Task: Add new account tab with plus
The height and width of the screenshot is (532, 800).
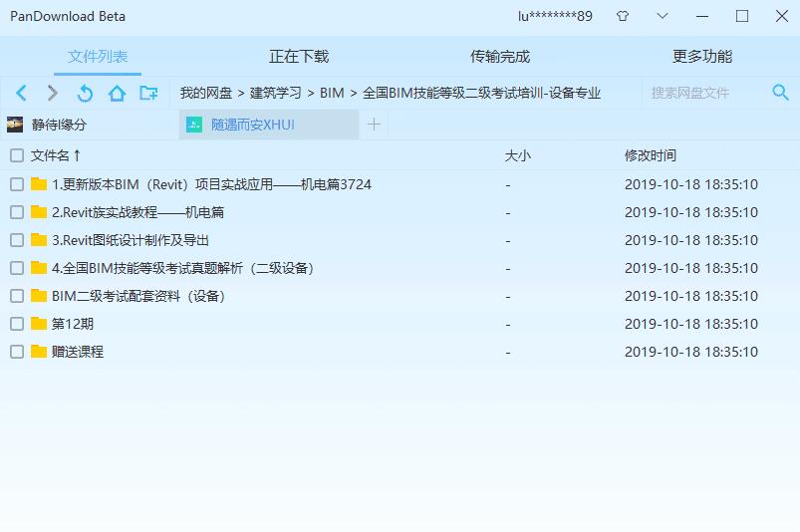Action: pyautogui.click(x=374, y=125)
